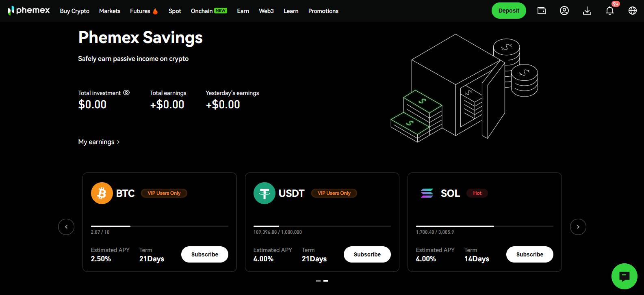
Task: Click the green Deposit button
Action: coord(509,11)
